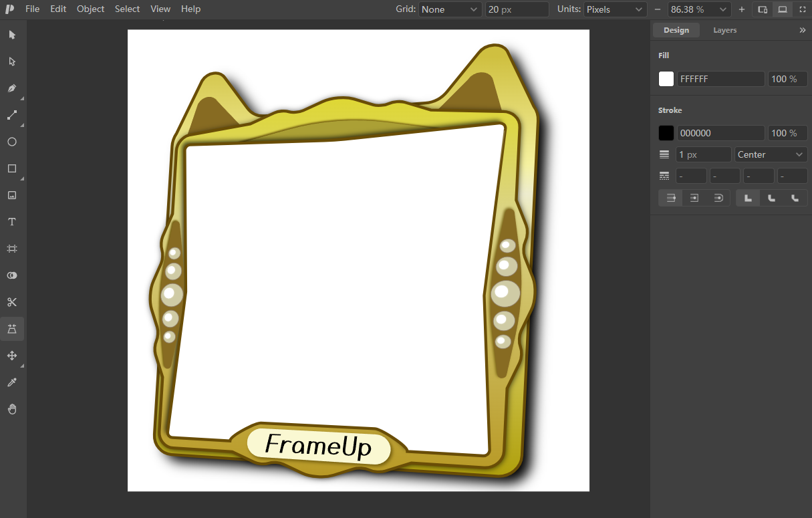Select the Artboard tool
This screenshot has height=518, width=812.
pyautogui.click(x=12, y=249)
